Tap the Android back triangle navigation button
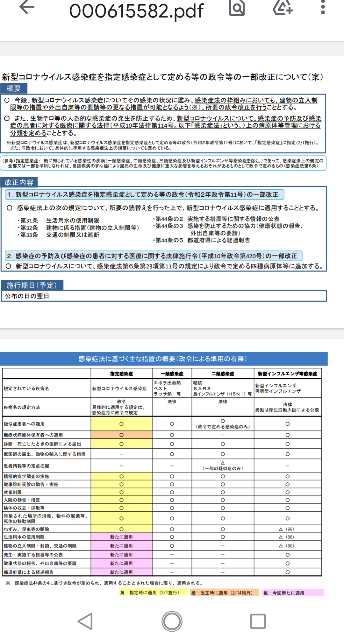The width and height of the screenshot is (344, 644). pyautogui.click(x=85, y=621)
